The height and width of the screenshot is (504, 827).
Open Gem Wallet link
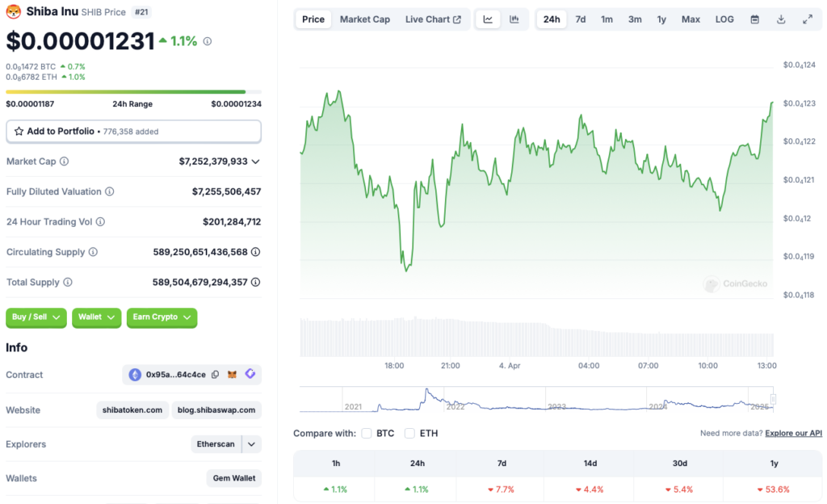pos(234,478)
